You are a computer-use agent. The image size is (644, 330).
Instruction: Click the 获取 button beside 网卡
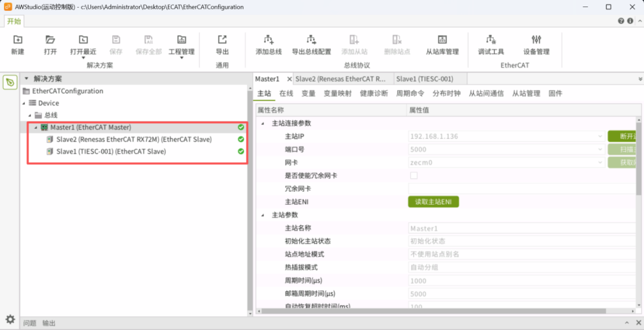click(622, 163)
